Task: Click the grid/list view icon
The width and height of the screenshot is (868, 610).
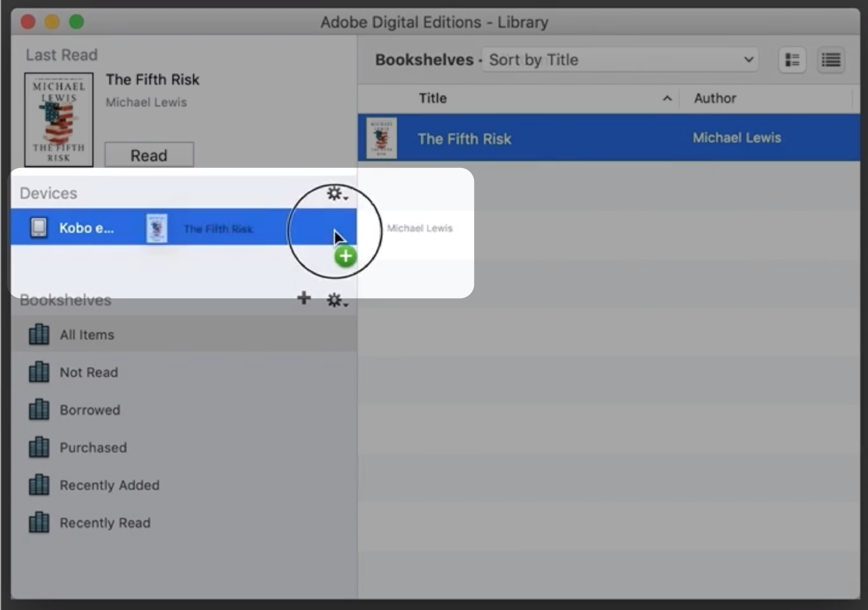Action: point(792,60)
